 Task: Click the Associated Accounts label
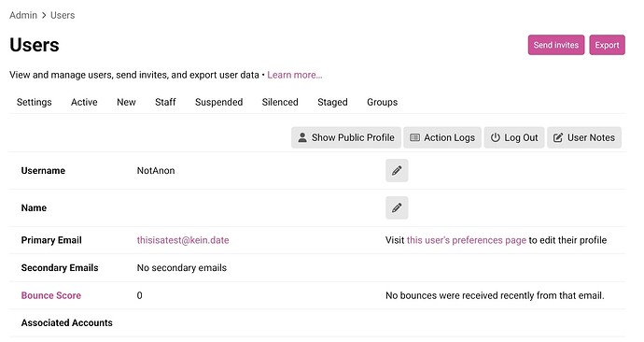67,322
